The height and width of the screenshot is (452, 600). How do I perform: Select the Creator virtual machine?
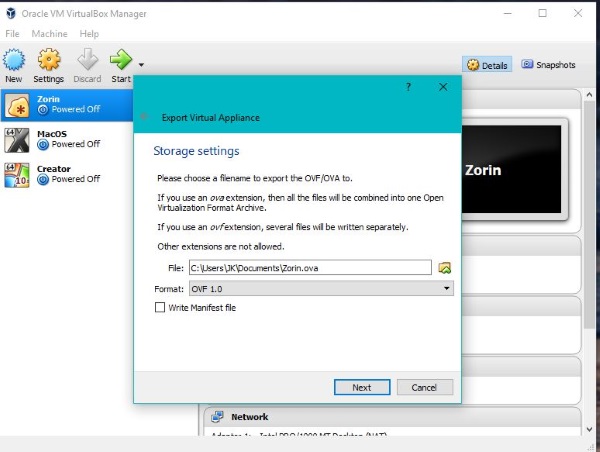coord(67,175)
